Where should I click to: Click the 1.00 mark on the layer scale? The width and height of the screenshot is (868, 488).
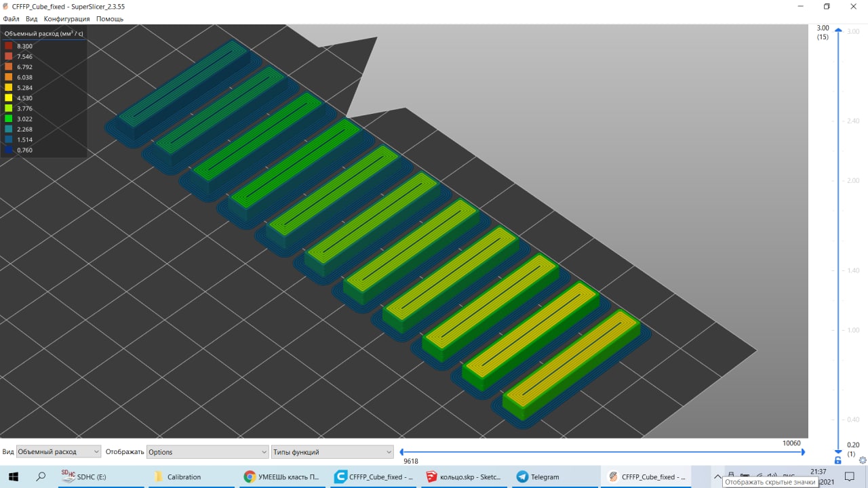[853, 330]
